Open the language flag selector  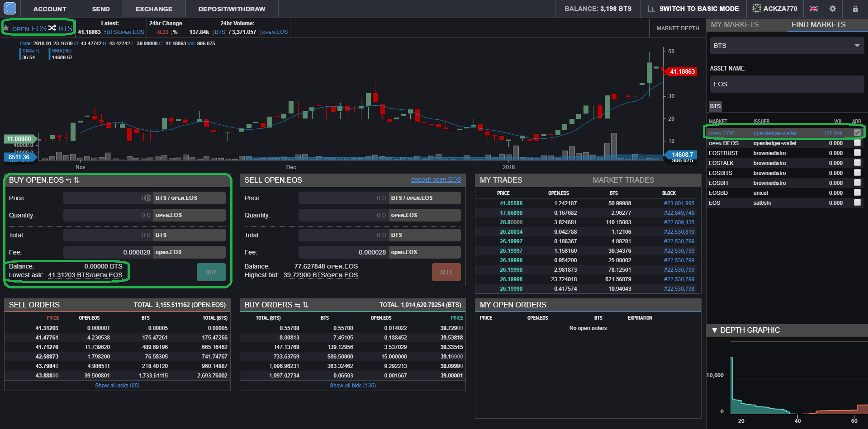point(814,9)
